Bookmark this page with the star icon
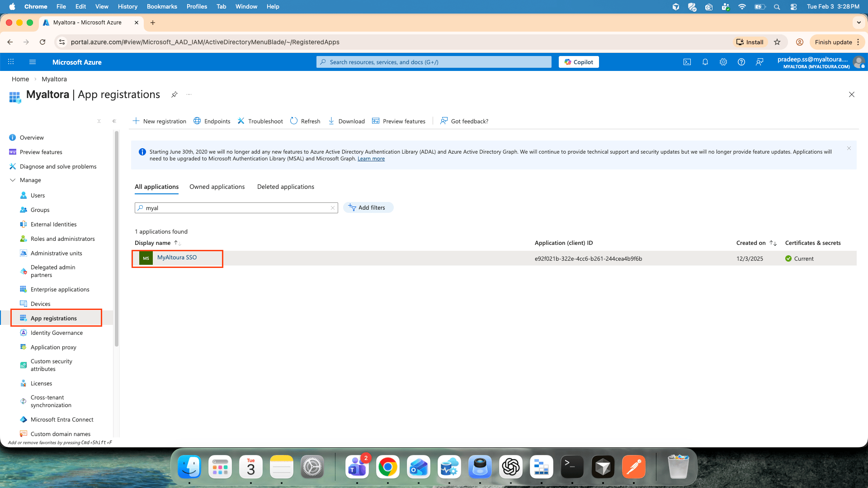 click(x=777, y=42)
